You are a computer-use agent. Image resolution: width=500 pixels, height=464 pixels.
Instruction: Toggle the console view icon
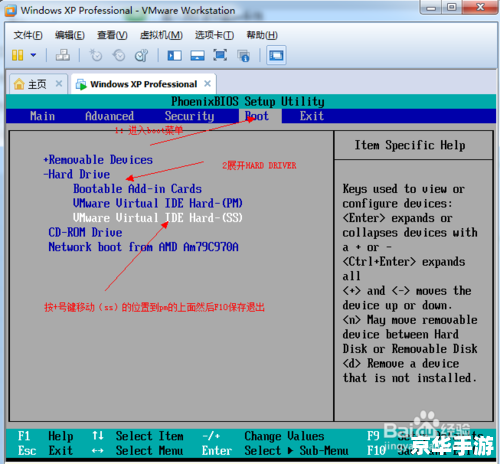(x=276, y=55)
